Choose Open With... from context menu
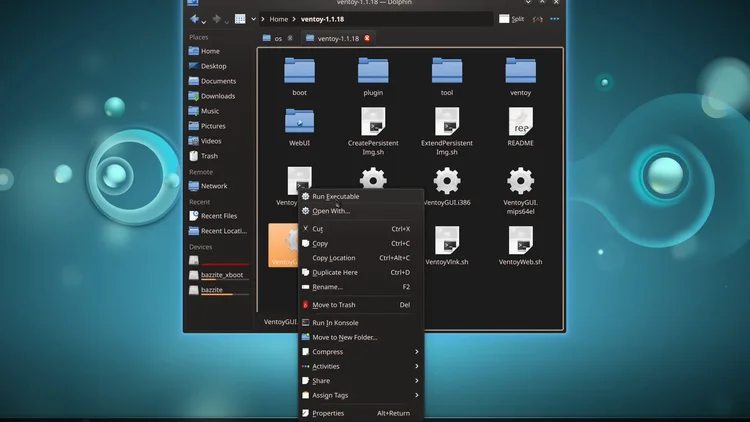 coord(361,211)
